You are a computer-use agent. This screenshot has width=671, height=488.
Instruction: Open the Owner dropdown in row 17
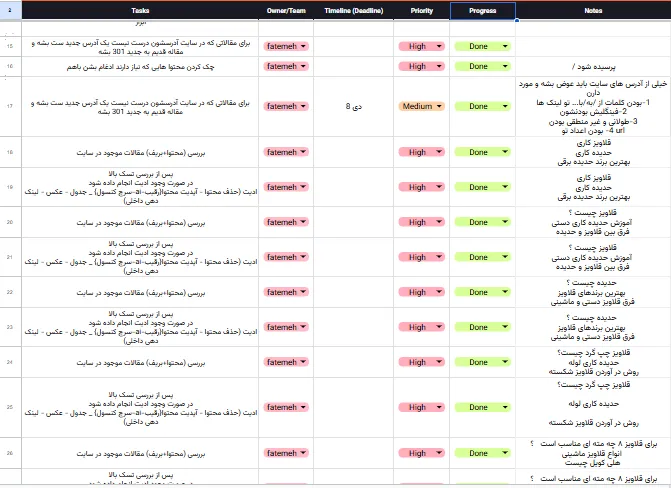[x=286, y=106]
